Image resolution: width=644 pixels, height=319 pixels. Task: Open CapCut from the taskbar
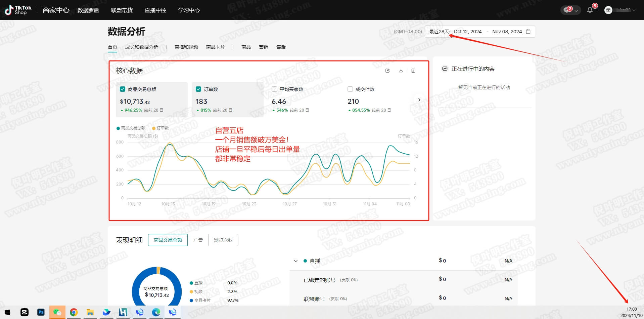[x=25, y=312]
